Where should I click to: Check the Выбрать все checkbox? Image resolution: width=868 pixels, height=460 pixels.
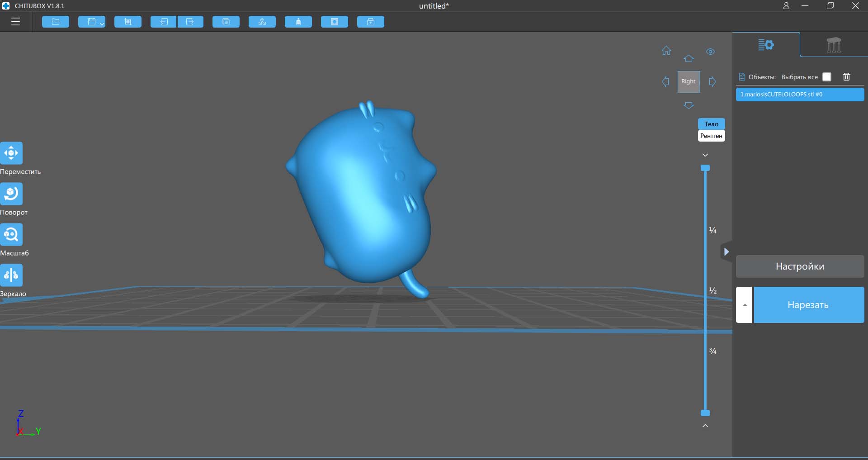pos(827,77)
